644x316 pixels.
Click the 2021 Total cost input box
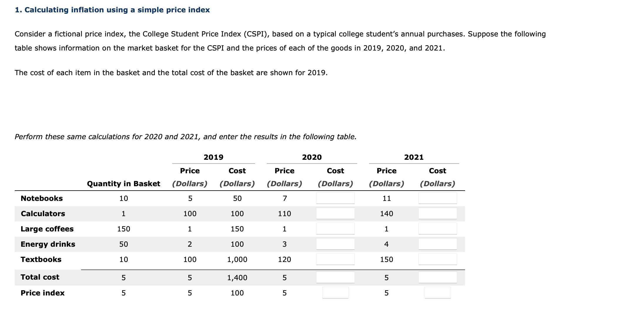(437, 277)
